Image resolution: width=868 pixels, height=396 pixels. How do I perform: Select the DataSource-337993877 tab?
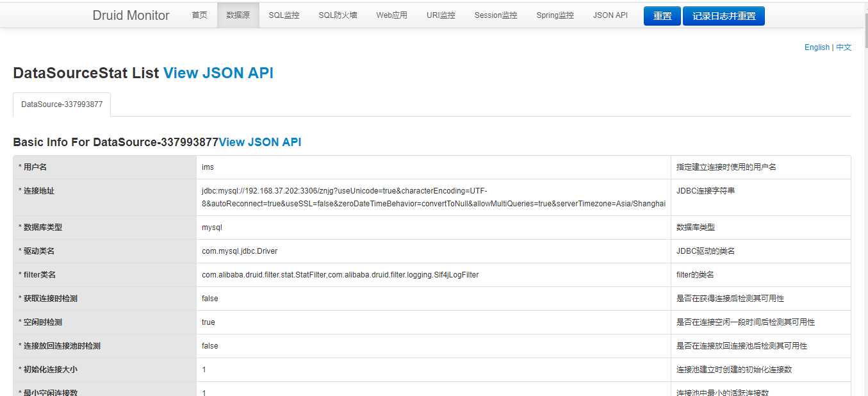point(61,104)
